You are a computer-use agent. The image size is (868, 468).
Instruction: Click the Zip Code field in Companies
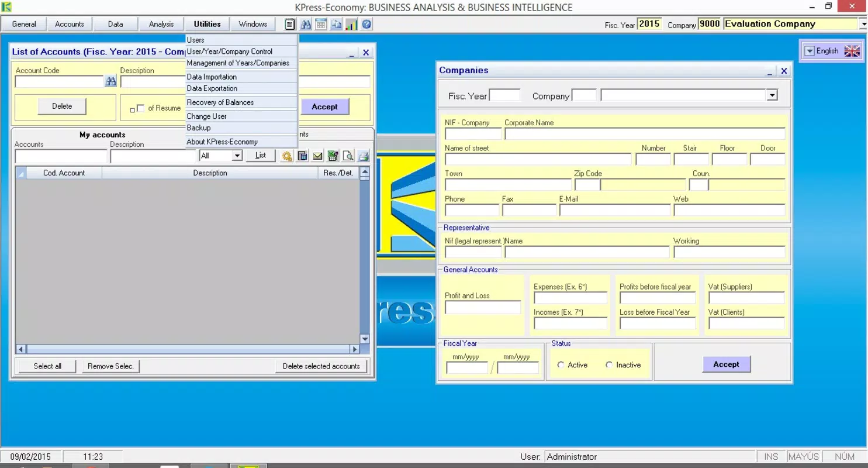coord(587,185)
